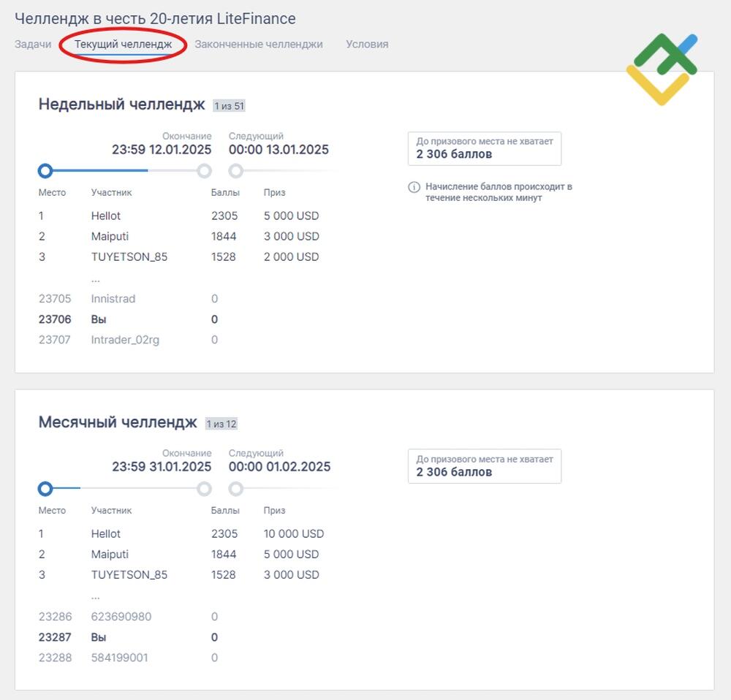The image size is (731, 700).
Task: Open the Условия tab
Action: 367,45
